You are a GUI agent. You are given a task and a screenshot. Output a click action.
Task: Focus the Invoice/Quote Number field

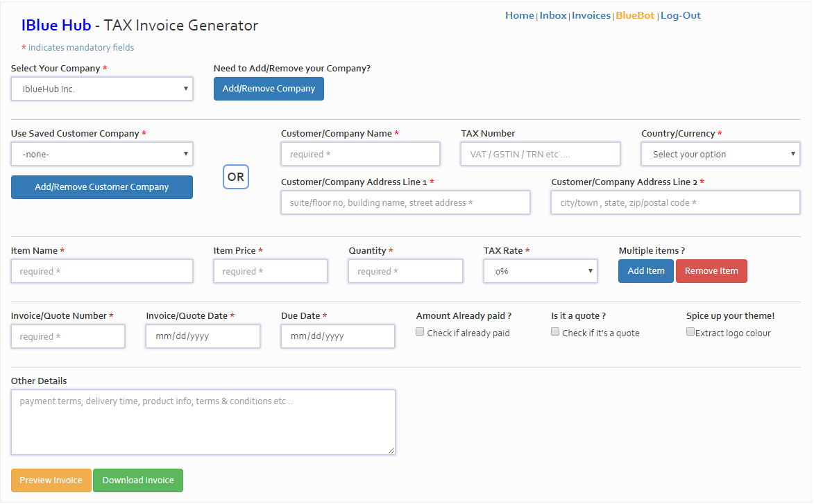pos(68,336)
